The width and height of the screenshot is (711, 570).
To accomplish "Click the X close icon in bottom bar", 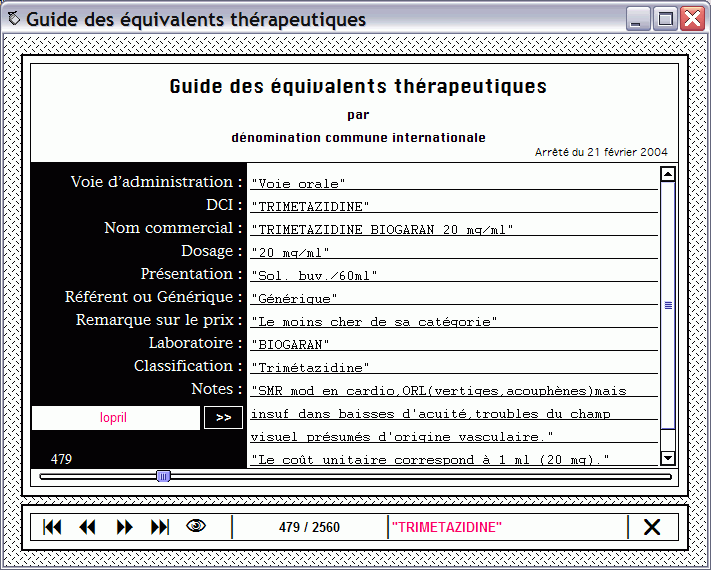I will click(652, 527).
